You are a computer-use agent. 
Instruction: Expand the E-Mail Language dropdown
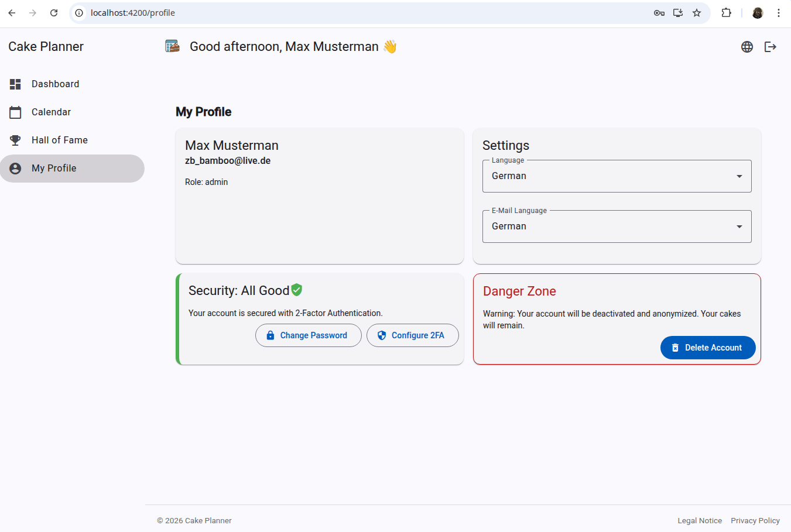(617, 226)
